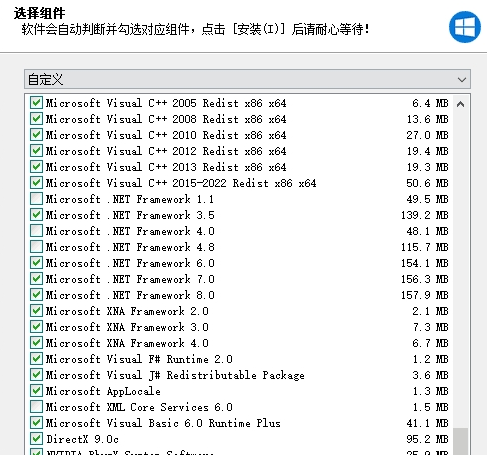Uncheck Microsoft Visual C++ 2008 Redist checkbox

point(36,119)
